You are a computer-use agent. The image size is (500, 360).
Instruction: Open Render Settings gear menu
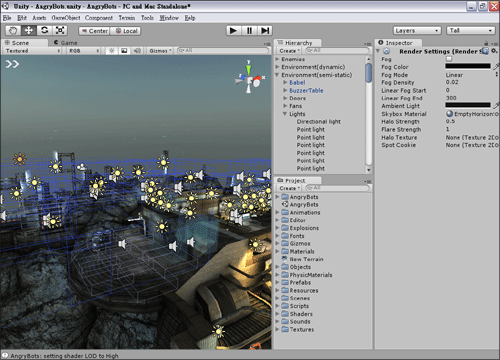[494, 51]
